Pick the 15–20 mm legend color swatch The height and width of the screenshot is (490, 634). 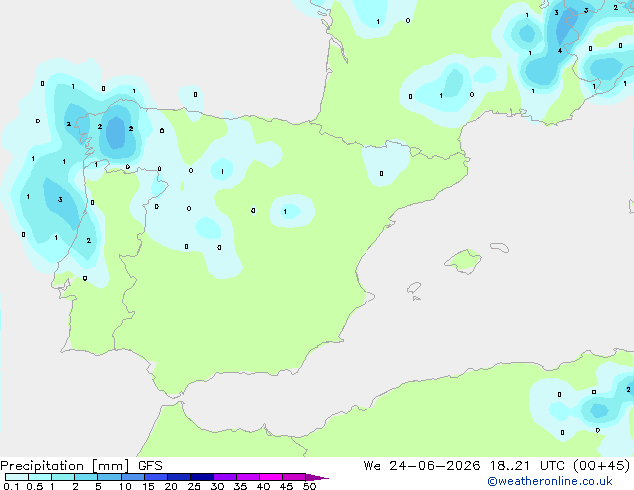pyautogui.click(x=155, y=477)
